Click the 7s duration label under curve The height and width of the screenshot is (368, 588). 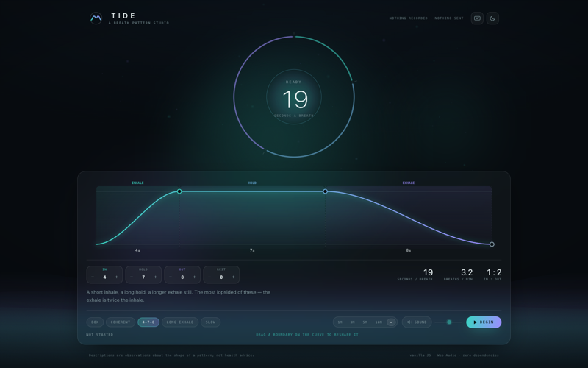[252, 250]
